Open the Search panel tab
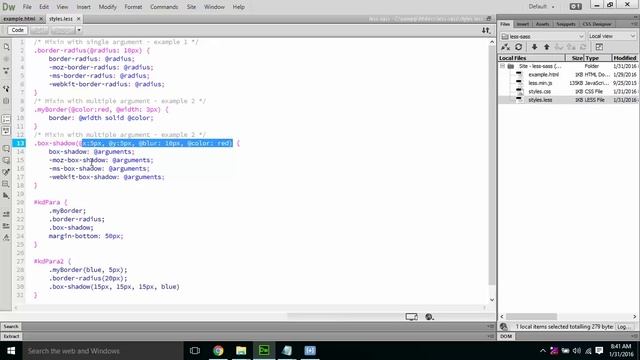The width and height of the screenshot is (640, 360). tap(11, 327)
